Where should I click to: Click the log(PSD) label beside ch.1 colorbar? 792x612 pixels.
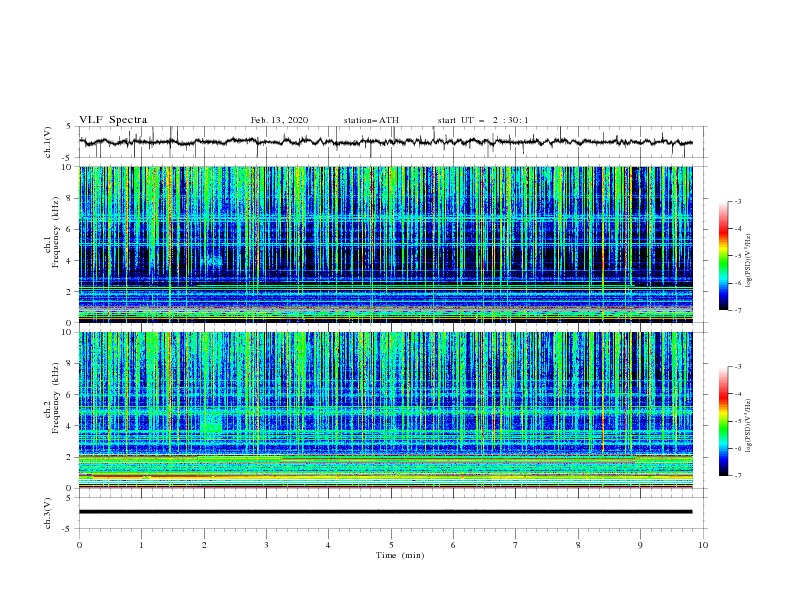point(749,260)
